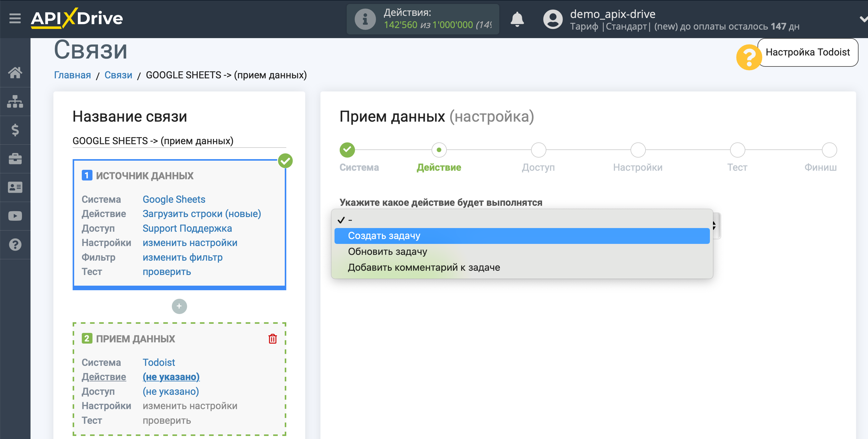Click Доступ (не указано) link
This screenshot has width=868, height=439.
171,391
